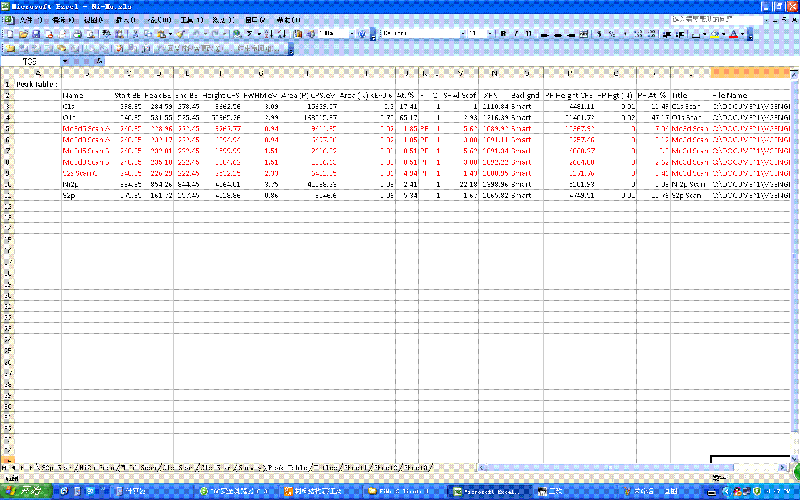Toggle bold formatting
The height and width of the screenshot is (500, 800).
click(x=503, y=34)
